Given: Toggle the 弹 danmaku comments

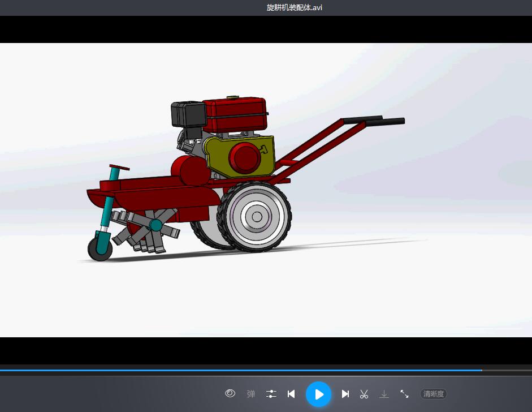Looking at the screenshot, I should click(x=251, y=394).
